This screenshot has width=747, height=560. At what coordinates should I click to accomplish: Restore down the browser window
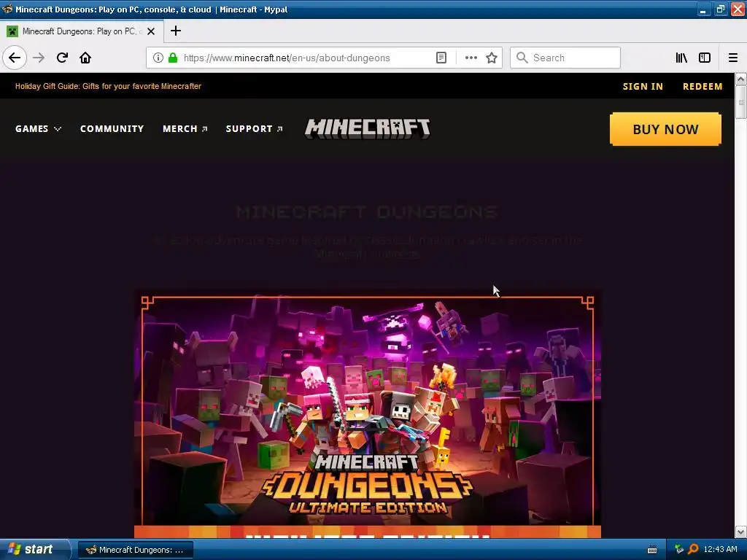(720, 9)
